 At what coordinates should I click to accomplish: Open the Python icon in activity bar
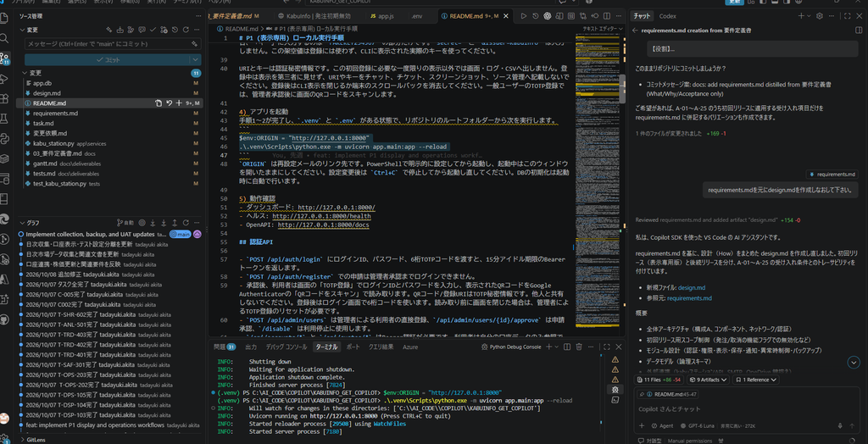pos(4,138)
